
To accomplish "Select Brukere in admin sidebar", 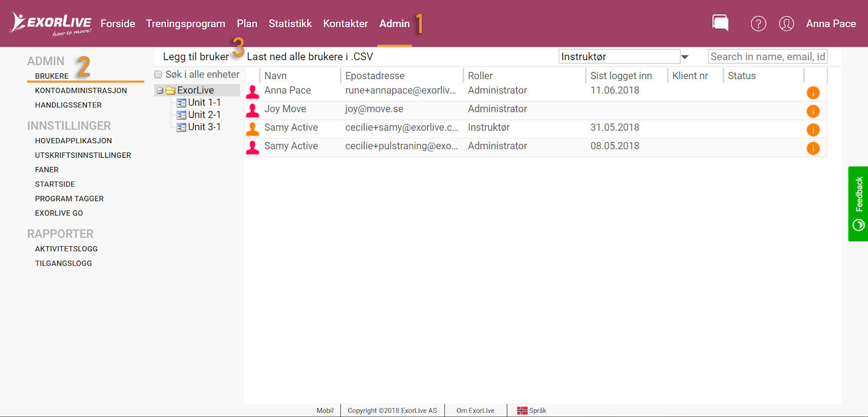I will [x=52, y=76].
